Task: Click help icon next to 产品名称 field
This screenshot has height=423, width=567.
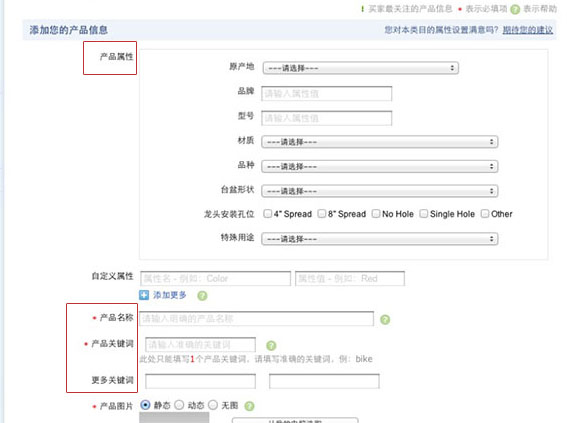Action: click(385, 320)
